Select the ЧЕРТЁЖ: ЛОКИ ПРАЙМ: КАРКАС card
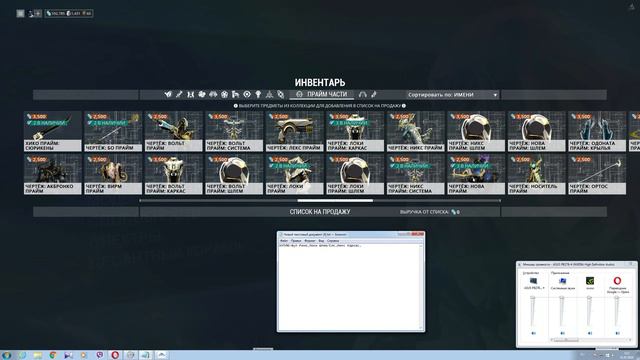The width and height of the screenshot is (640, 360). point(355,131)
